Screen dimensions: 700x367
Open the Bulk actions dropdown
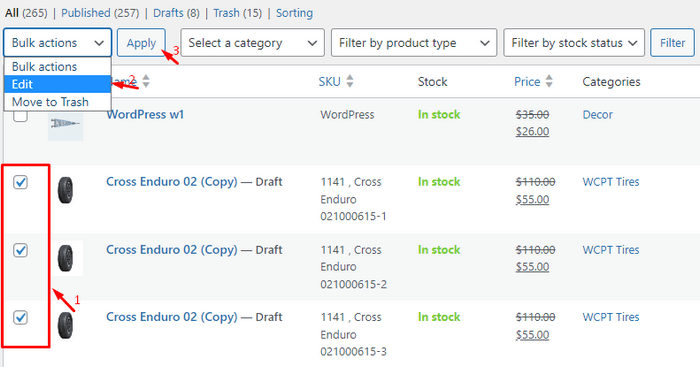point(58,43)
